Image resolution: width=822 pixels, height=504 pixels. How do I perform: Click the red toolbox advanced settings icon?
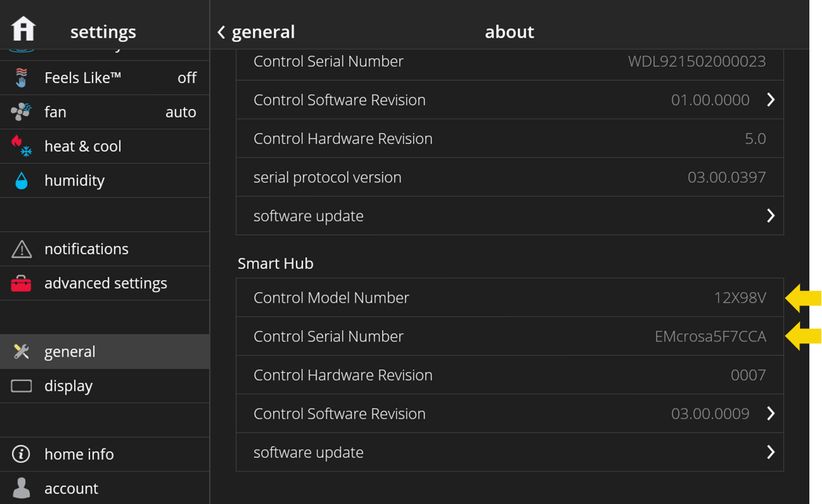pos(21,283)
